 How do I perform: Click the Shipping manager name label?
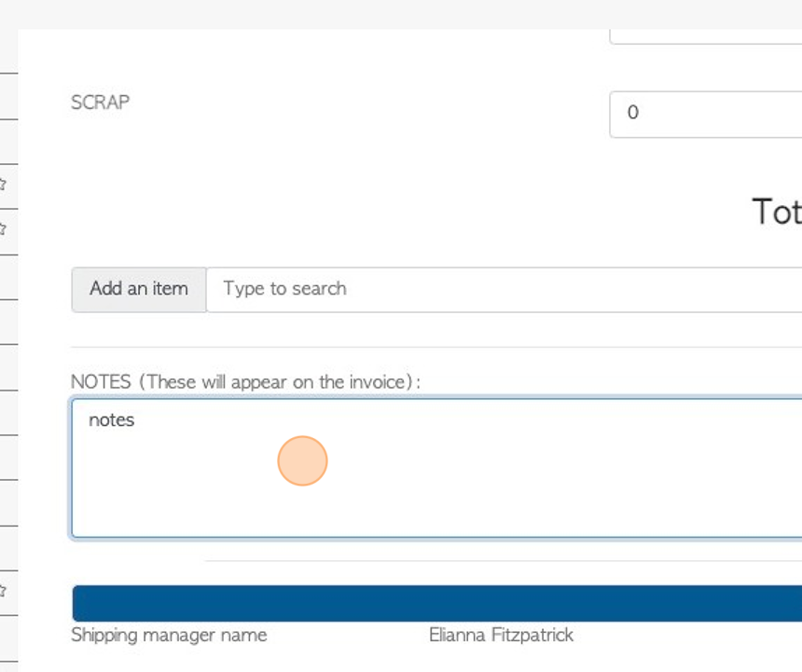(x=169, y=636)
